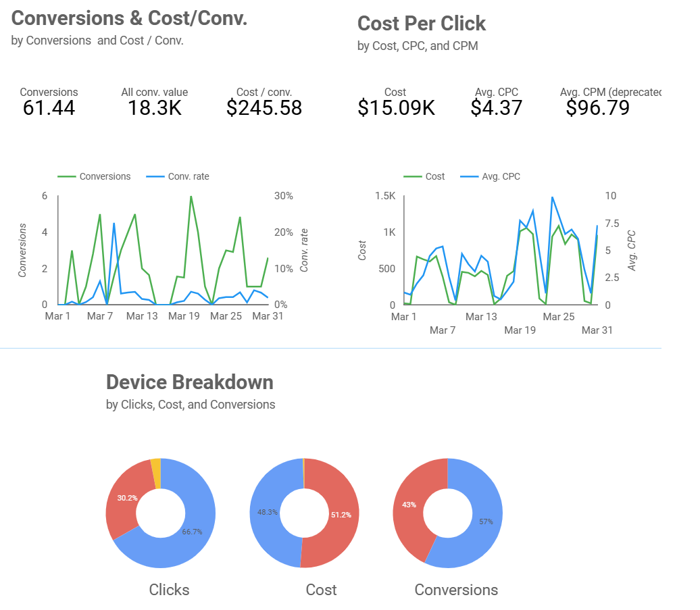Click the Avg. CPM scorecard $96.79
This screenshot has width=700, height=610.
[598, 107]
